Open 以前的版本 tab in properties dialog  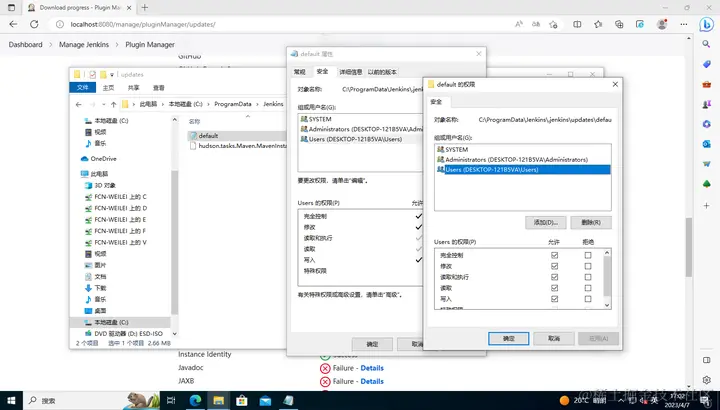[382, 72]
